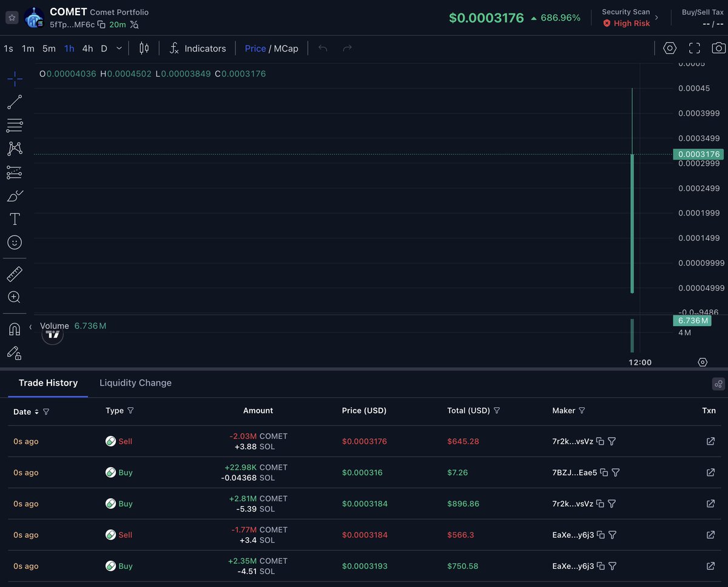Sort trades by Date column
The height and width of the screenshot is (587, 728).
click(x=36, y=412)
